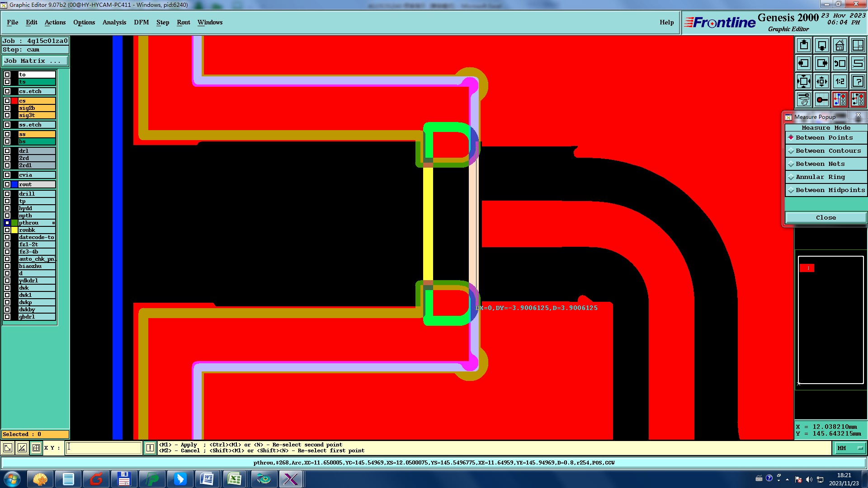This screenshot has height=488, width=868.
Task: Toggle checkbox for the cs.etch layer
Action: coord(7,91)
